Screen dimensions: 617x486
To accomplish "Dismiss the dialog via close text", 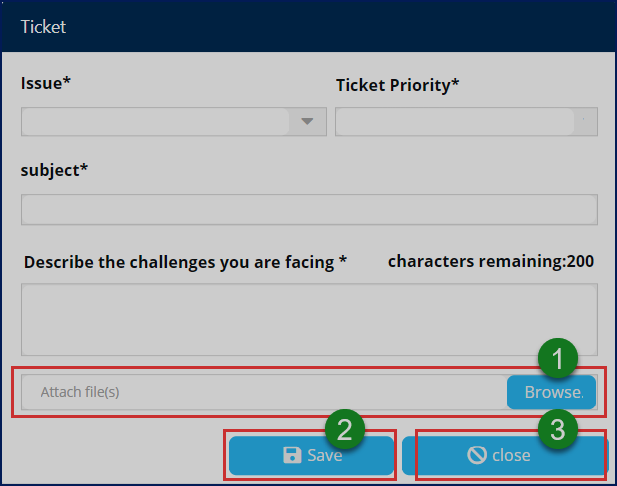I will (511, 456).
